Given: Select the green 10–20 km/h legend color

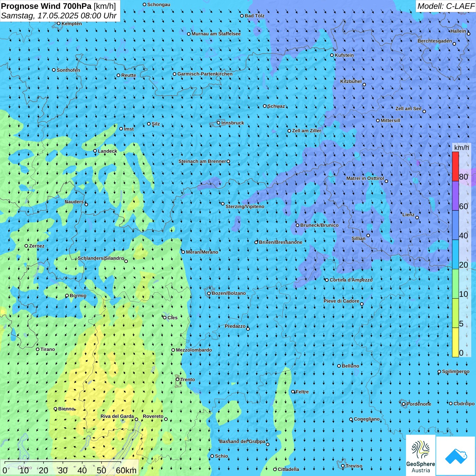Looking at the screenshot, I should point(455,284).
